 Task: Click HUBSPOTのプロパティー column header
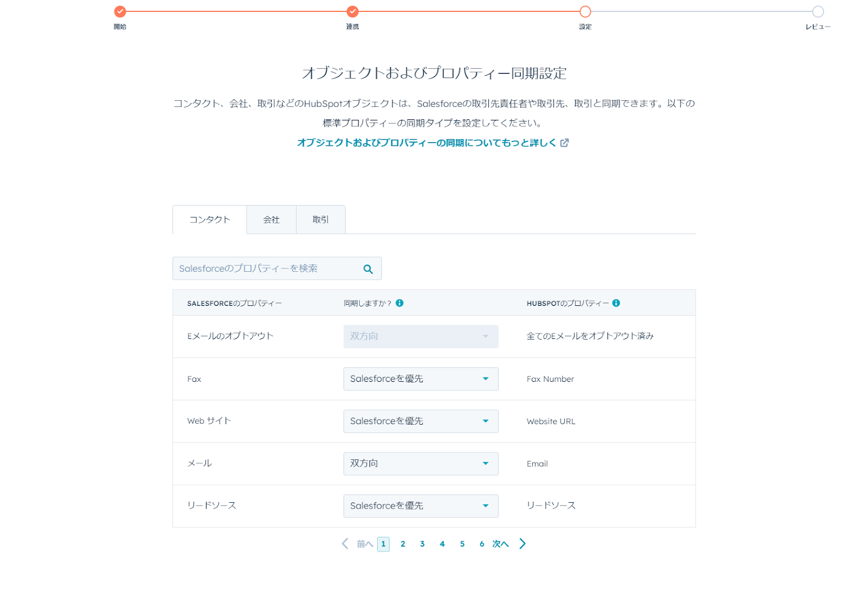point(567,303)
